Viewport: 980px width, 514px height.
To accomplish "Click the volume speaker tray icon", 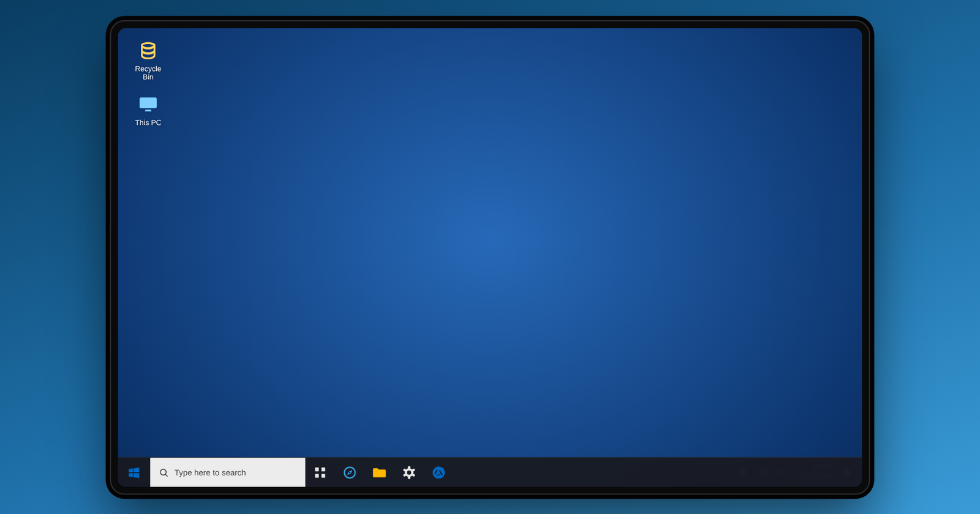I will 763,472.
